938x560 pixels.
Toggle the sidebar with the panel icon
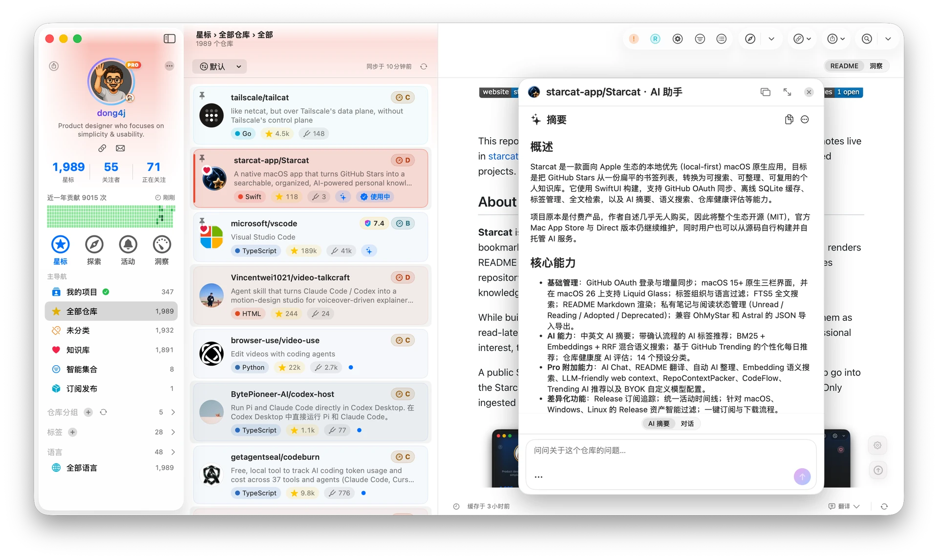point(170,39)
